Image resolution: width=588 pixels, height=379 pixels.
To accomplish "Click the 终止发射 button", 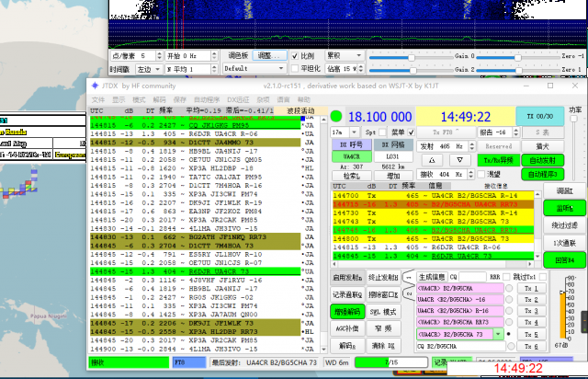I will [383, 278].
